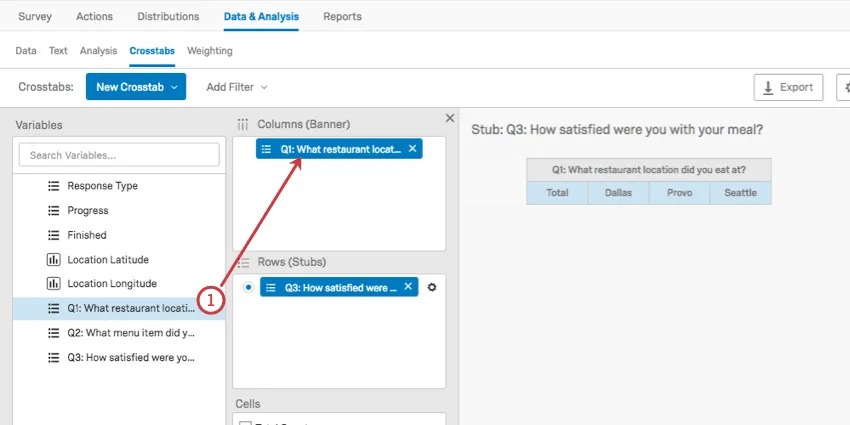Remove Q3 chip from Rows (Stubs)

pyautogui.click(x=408, y=287)
